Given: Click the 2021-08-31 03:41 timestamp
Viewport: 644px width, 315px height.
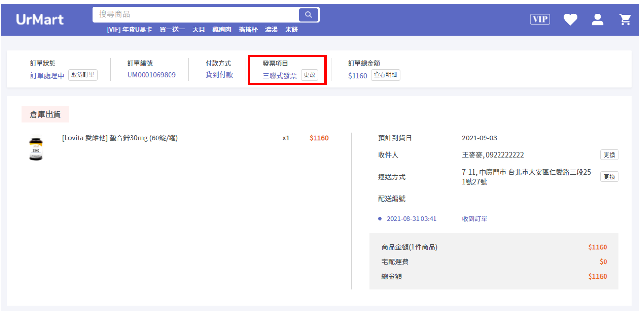Looking at the screenshot, I should (x=411, y=219).
